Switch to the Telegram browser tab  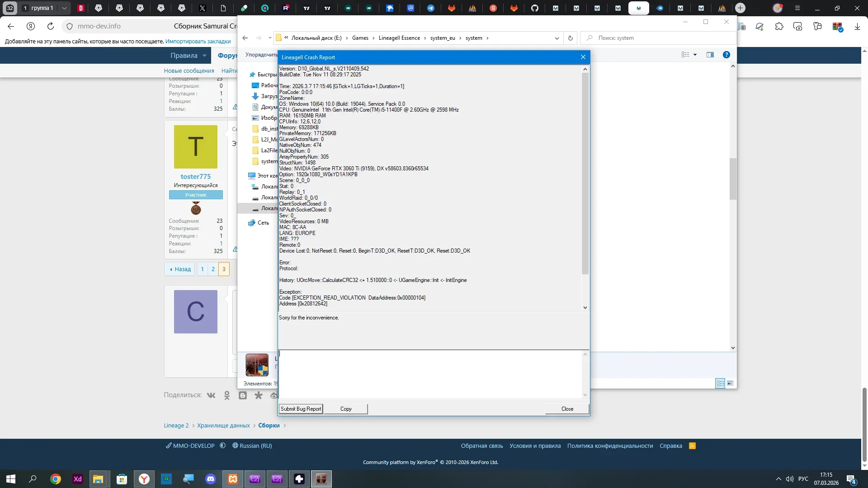click(431, 8)
